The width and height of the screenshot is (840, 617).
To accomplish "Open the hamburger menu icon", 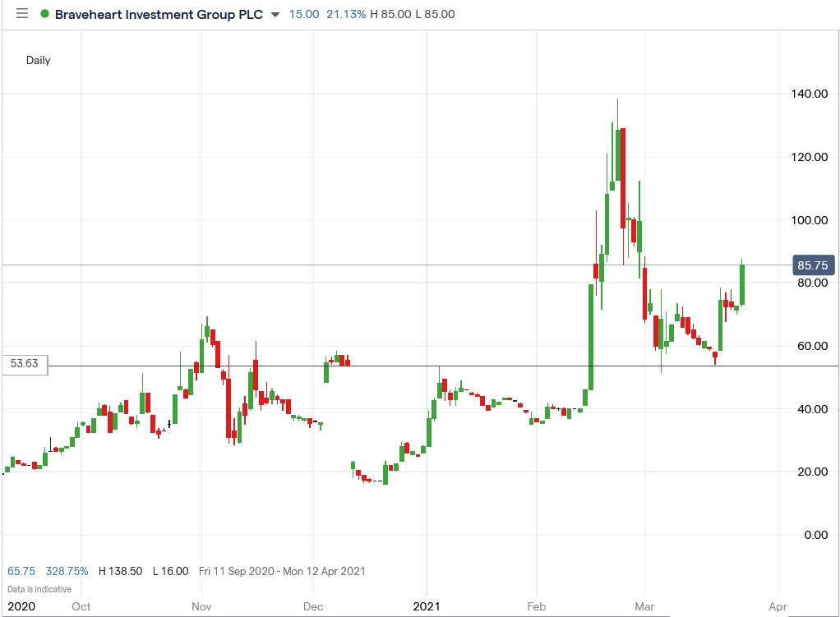I will pos(21,13).
